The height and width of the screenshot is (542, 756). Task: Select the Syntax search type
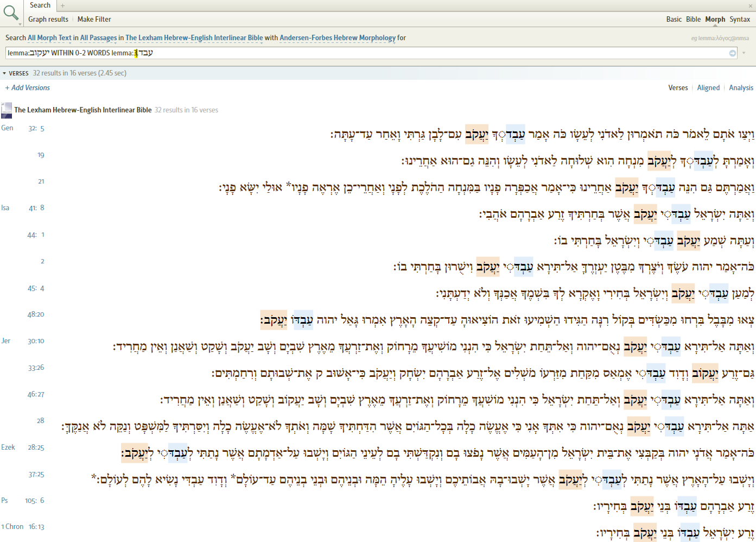[740, 19]
